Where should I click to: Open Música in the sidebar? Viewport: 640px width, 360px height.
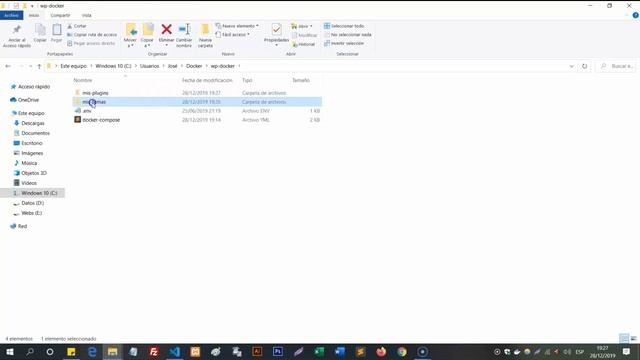coord(29,163)
